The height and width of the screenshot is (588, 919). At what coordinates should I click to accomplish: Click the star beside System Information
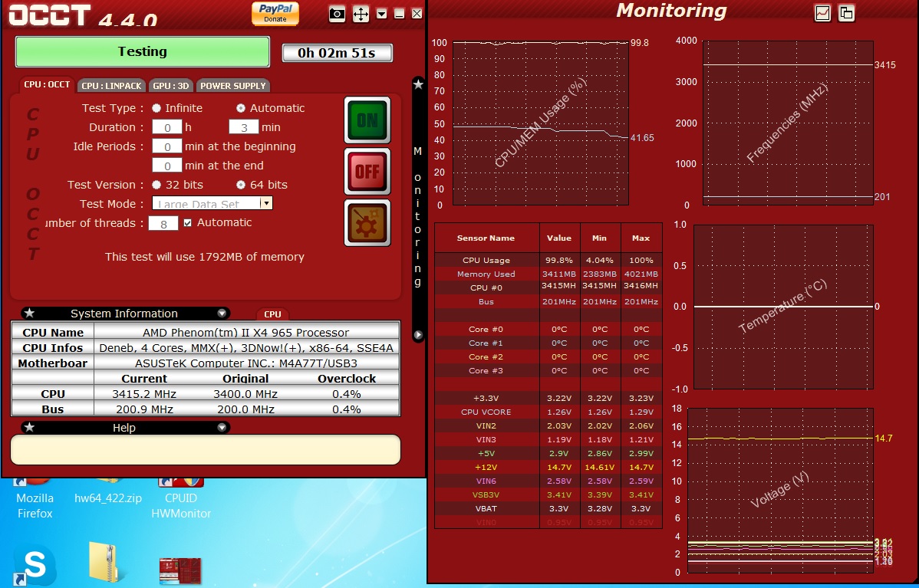click(29, 314)
